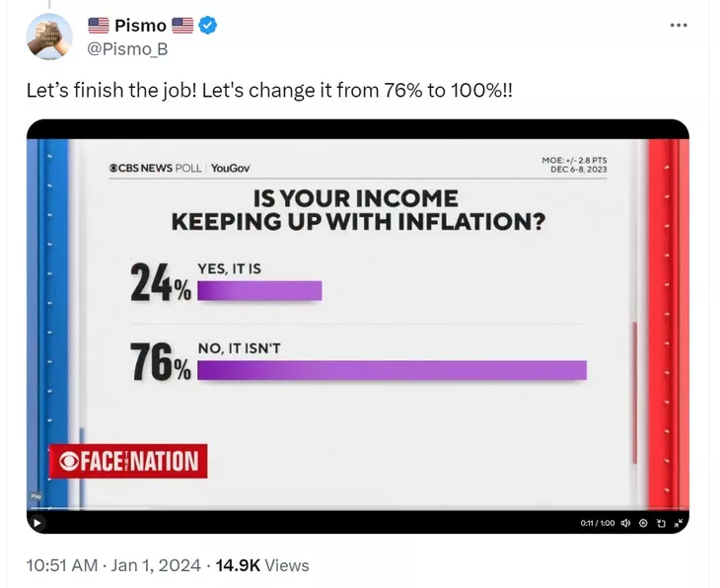Open the @Pismo_B handle link
Image resolution: width=720 pixels, height=588 pixels.
click(x=127, y=48)
